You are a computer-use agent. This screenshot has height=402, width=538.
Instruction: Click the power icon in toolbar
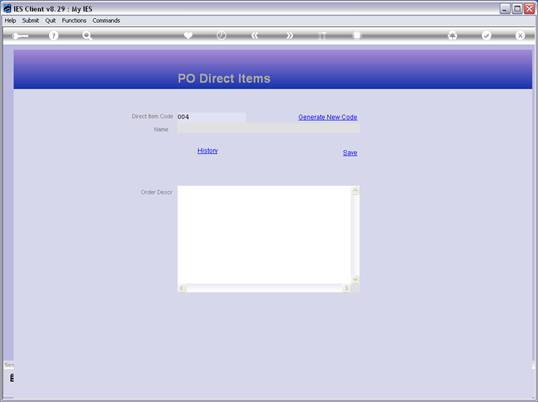pos(221,35)
